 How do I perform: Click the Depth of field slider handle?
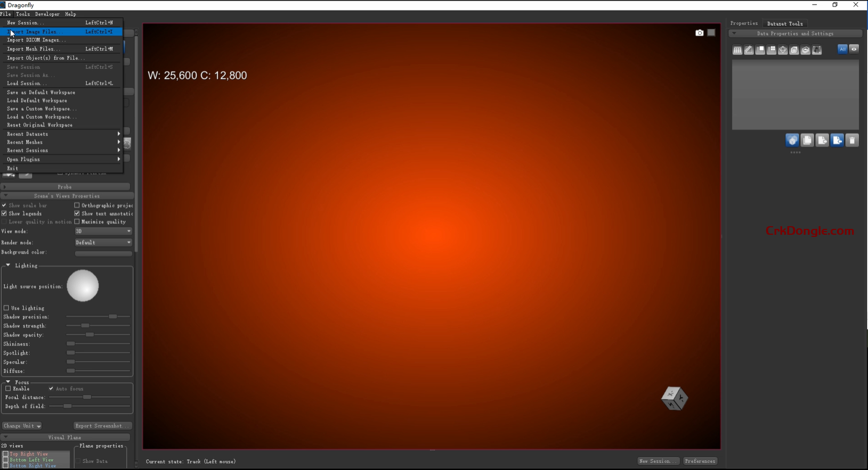pyautogui.click(x=68, y=406)
